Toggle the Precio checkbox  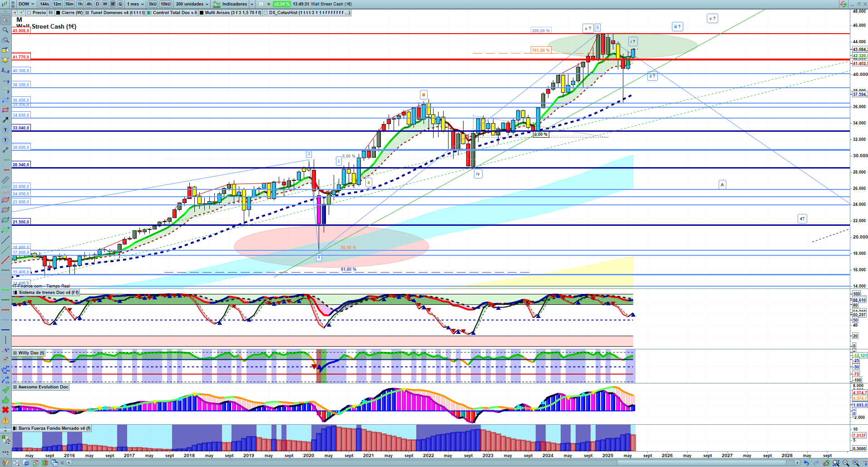pos(30,13)
